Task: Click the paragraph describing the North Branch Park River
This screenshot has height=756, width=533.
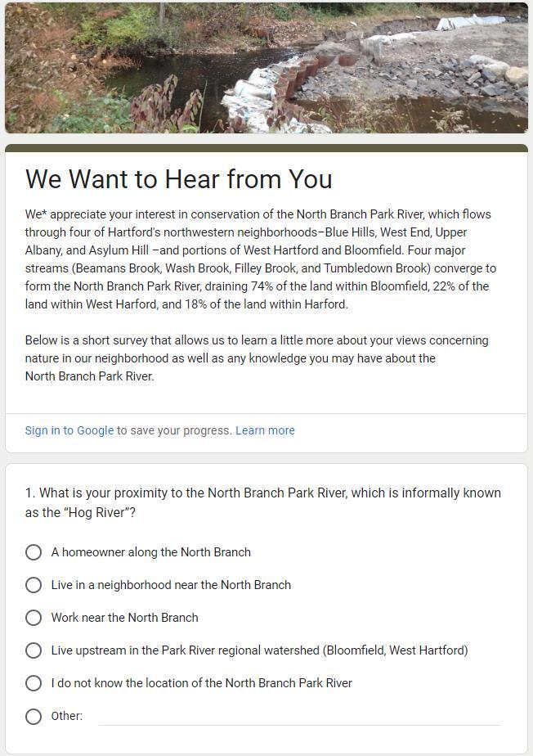Action: pos(260,259)
